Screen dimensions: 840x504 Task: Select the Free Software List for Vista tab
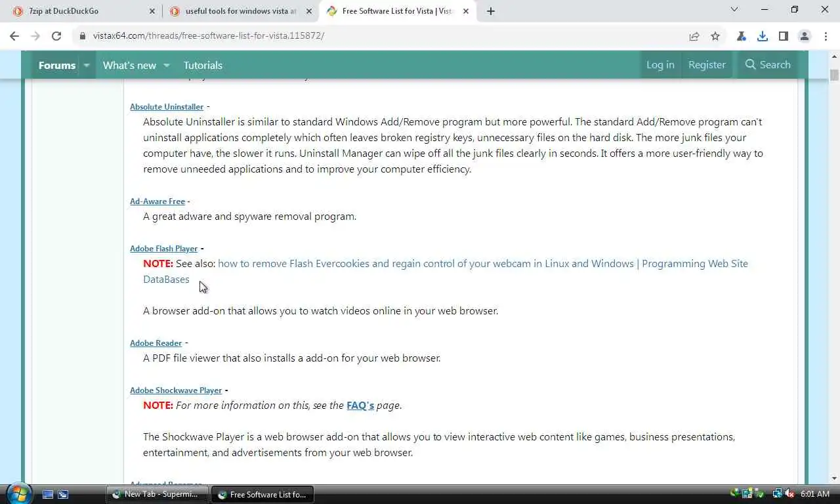(x=398, y=11)
